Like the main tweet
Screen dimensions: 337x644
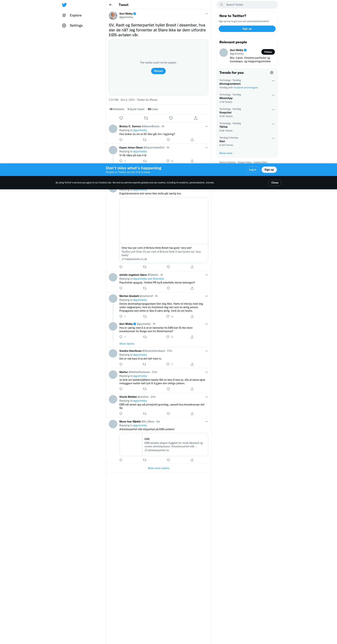click(171, 118)
